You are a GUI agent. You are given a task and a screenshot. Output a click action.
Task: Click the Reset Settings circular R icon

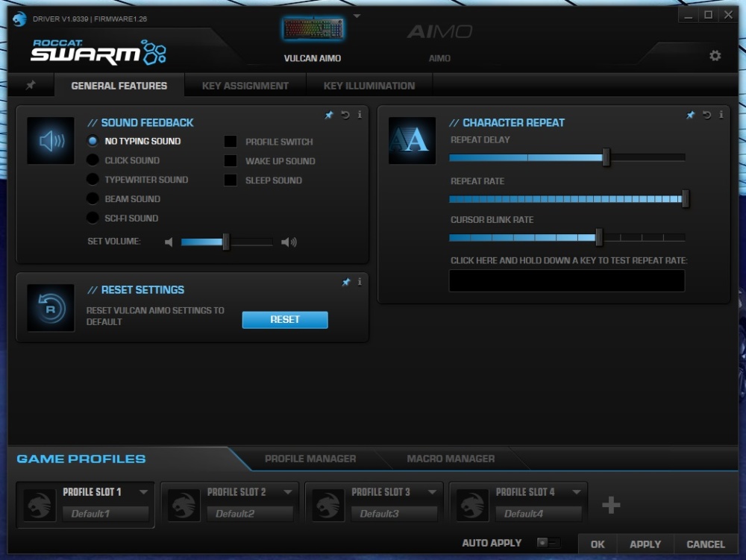pyautogui.click(x=51, y=308)
